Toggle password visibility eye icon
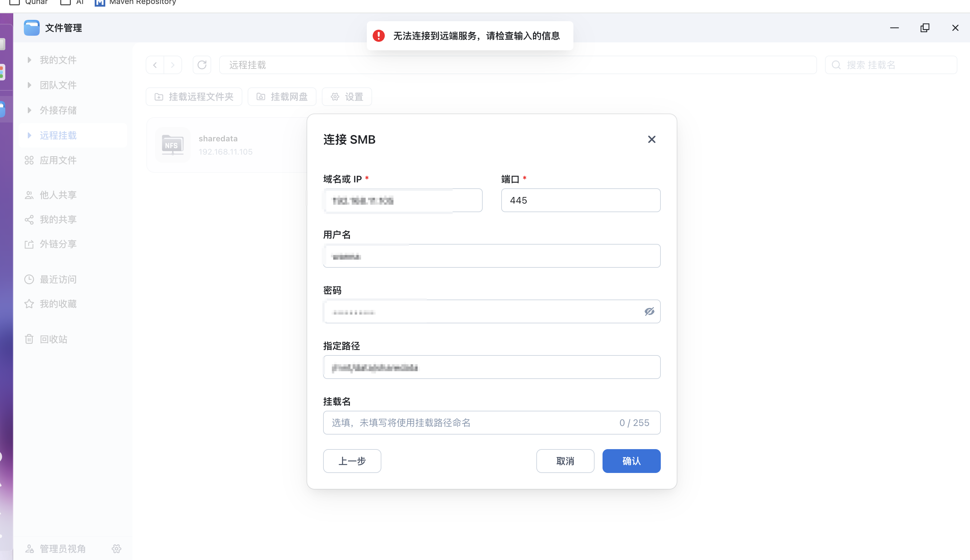Viewport: 970px width, 560px height. click(x=649, y=311)
